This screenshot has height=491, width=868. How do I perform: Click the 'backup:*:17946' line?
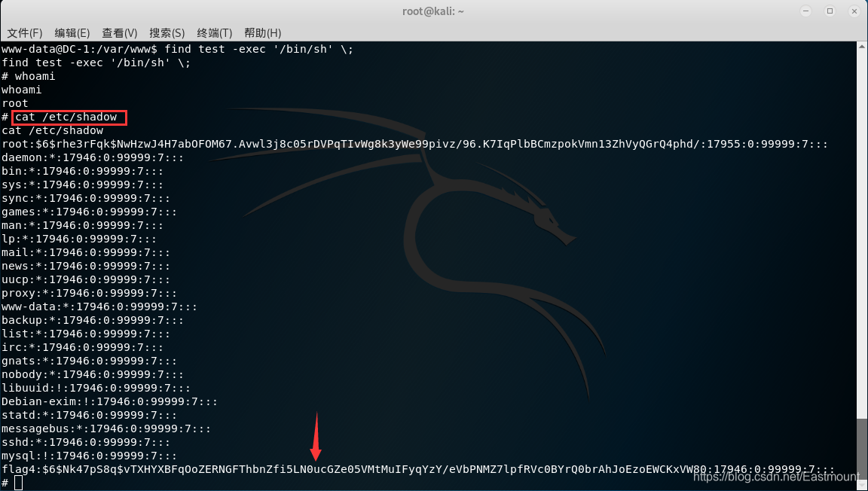93,320
